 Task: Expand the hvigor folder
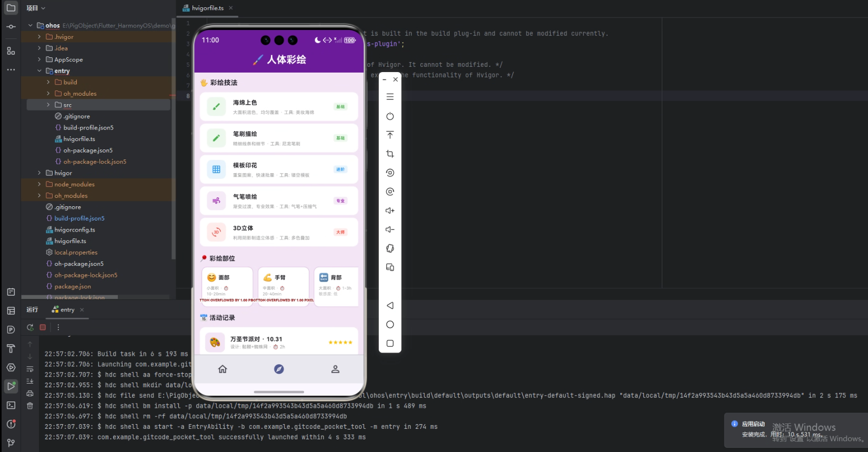pyautogui.click(x=39, y=173)
